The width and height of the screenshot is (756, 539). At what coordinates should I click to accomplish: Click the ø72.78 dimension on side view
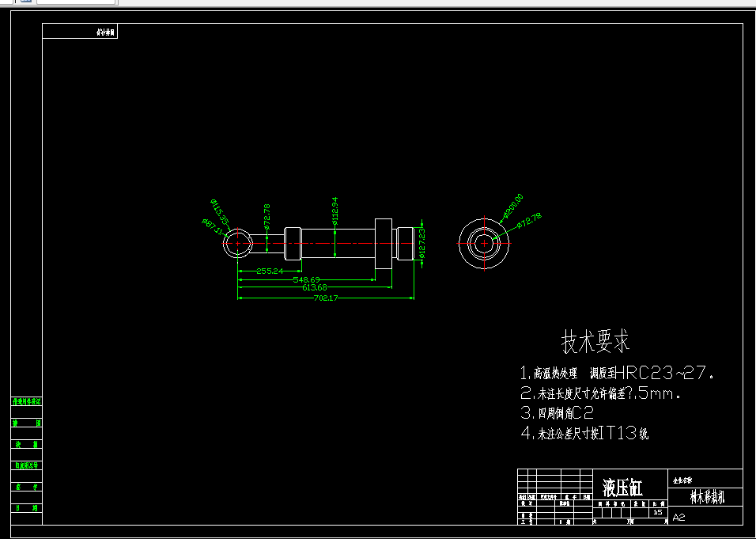266,216
